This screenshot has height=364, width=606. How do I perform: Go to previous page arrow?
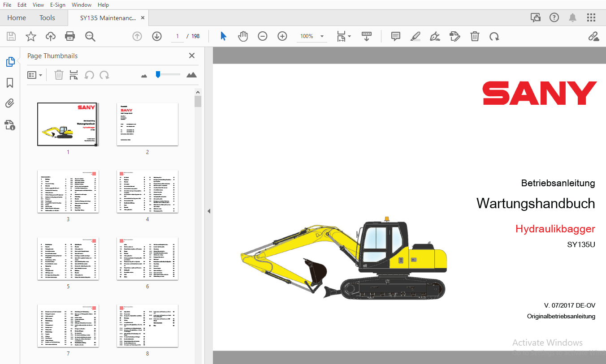coord(137,36)
